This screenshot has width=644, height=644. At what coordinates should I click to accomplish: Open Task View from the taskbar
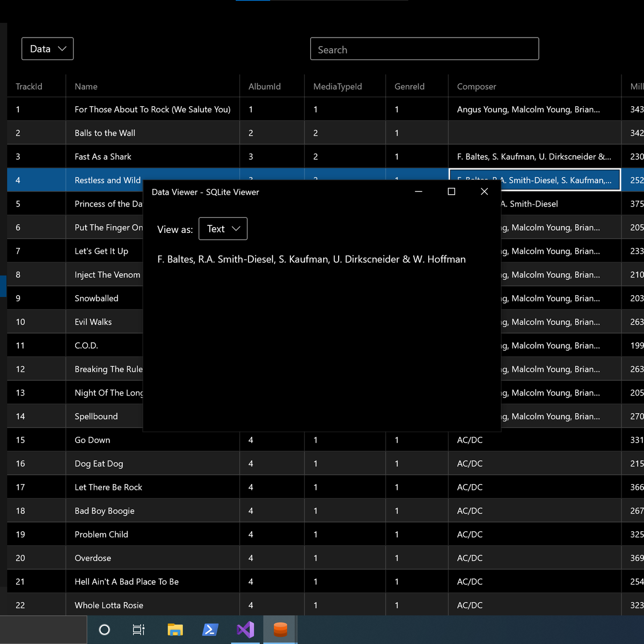click(138, 629)
